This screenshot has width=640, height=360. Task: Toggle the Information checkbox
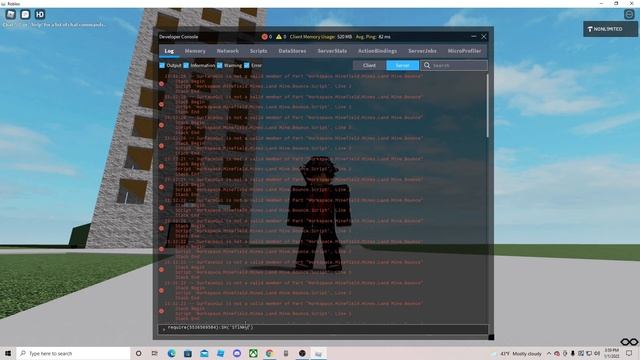point(186,65)
